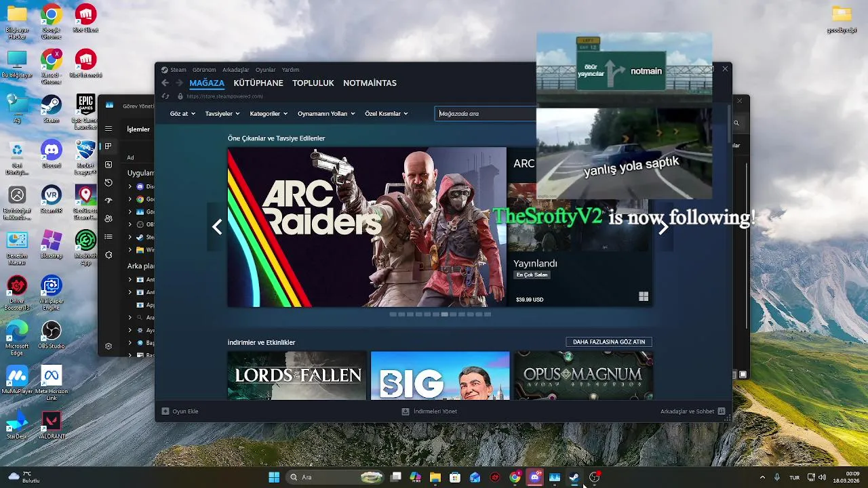Click the store URL in the address bar
This screenshot has width=868, height=488.
pyautogui.click(x=224, y=96)
